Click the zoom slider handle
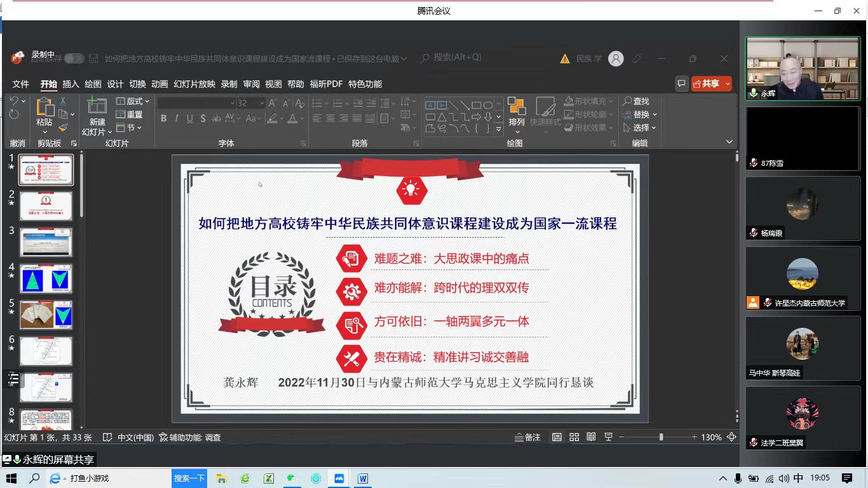 click(x=661, y=437)
